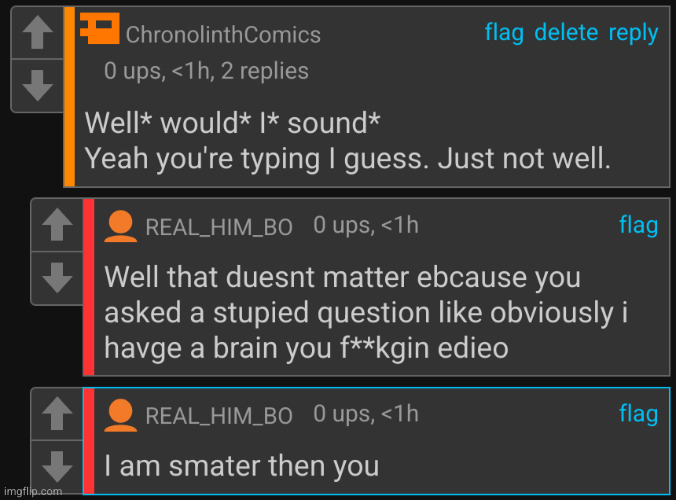Open ChronolinthComics username profile
The width and height of the screenshot is (676, 500).
(223, 34)
